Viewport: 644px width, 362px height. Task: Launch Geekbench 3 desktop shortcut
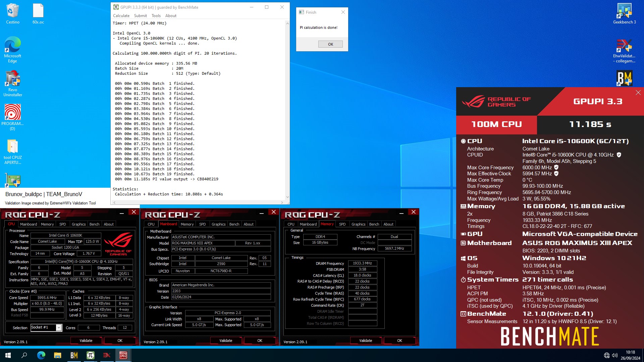[x=624, y=13]
